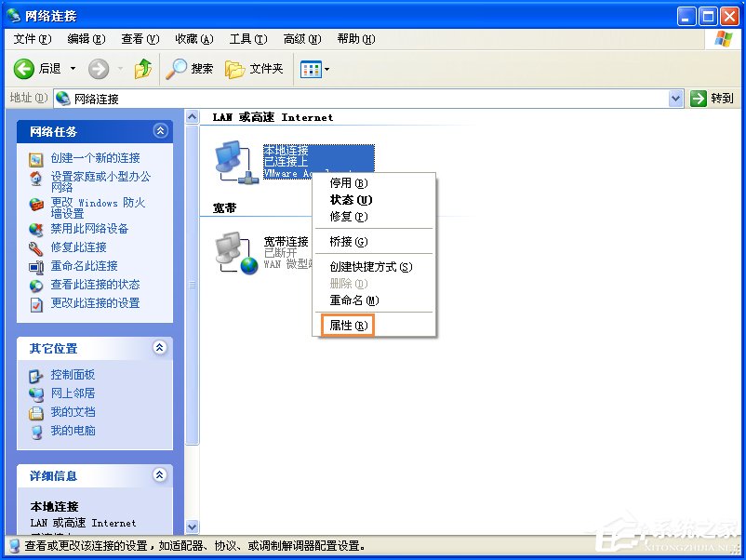Open the 网上邻居 link
This screenshot has height=560, width=746.
click(73, 393)
